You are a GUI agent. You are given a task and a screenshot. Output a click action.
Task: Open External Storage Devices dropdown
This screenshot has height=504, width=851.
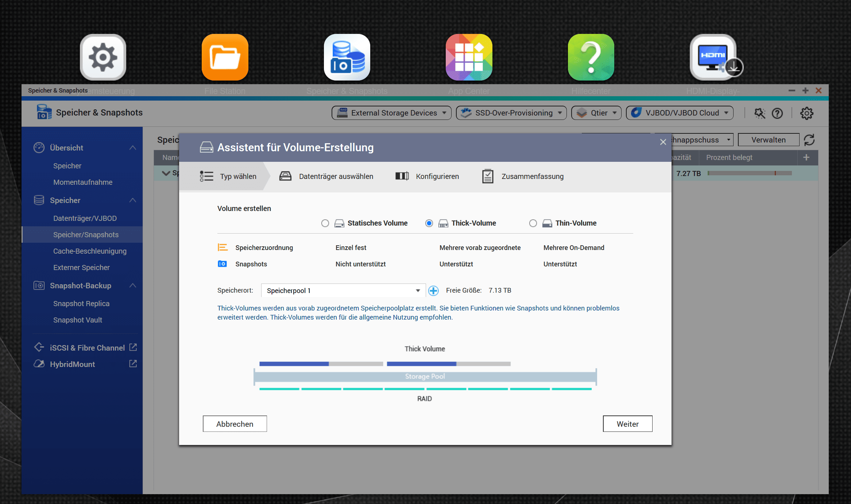point(391,113)
